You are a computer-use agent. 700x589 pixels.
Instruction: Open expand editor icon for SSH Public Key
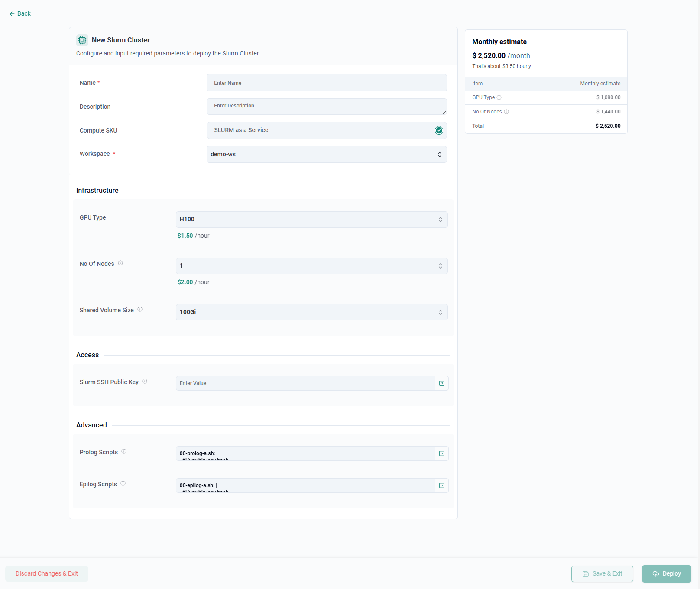pyautogui.click(x=442, y=383)
